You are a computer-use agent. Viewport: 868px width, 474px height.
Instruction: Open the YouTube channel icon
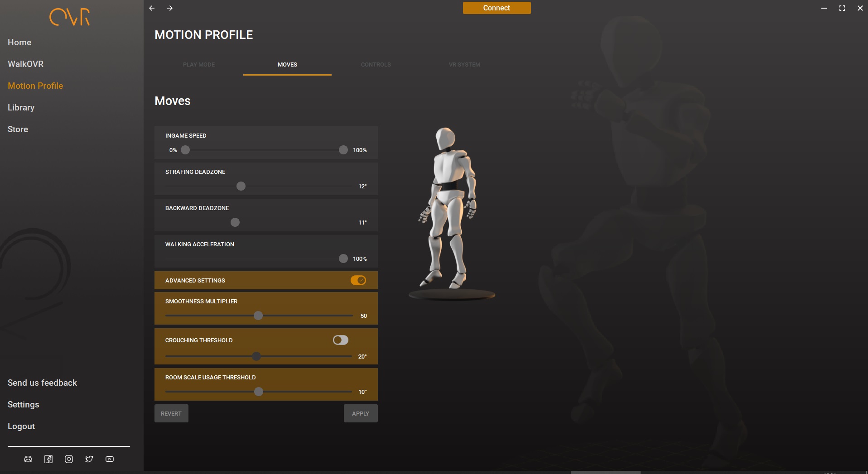(x=110, y=459)
